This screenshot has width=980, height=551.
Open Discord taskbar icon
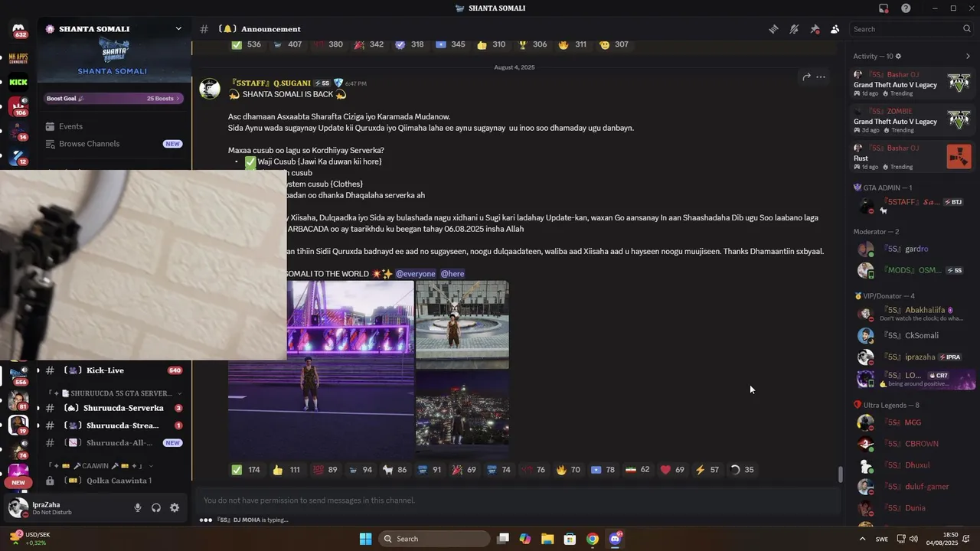click(x=615, y=539)
